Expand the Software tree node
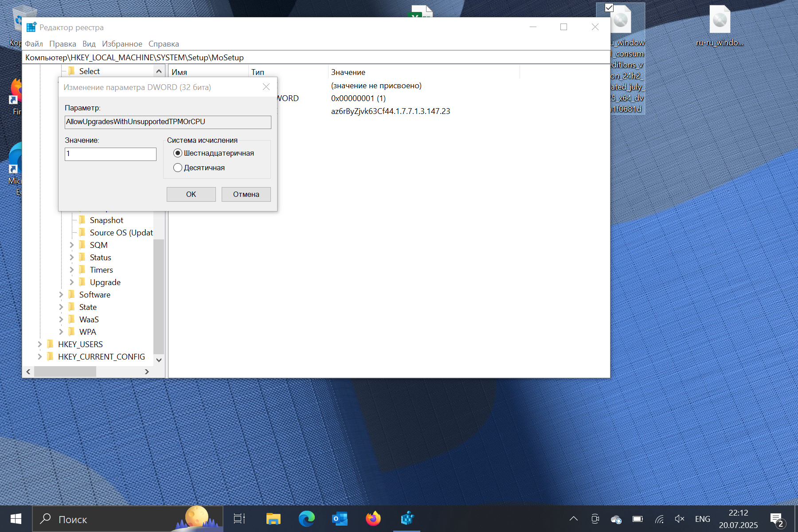The height and width of the screenshot is (532, 798). (x=61, y=294)
